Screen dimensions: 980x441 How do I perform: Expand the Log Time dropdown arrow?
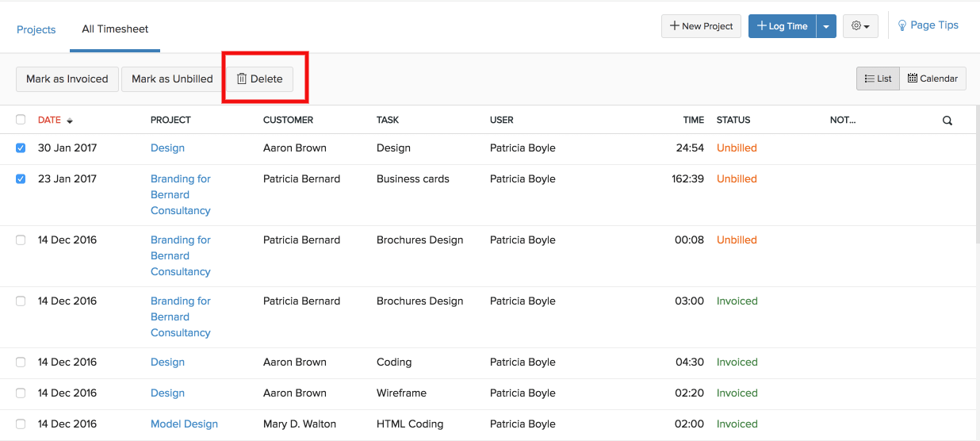[x=826, y=26]
